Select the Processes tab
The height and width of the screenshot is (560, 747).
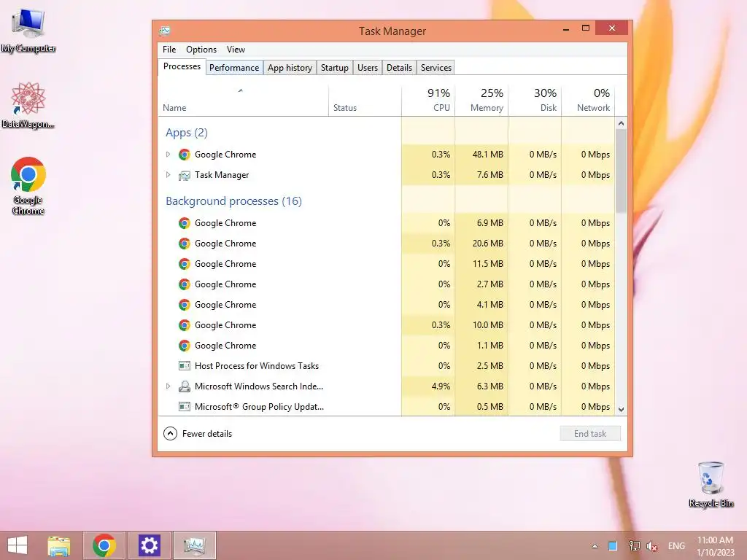[x=182, y=66]
